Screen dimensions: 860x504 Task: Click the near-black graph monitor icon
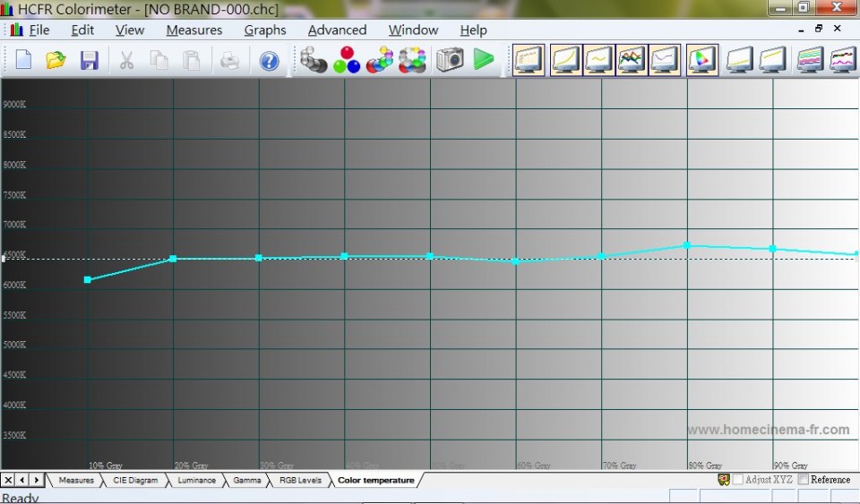pyautogui.click(x=739, y=60)
